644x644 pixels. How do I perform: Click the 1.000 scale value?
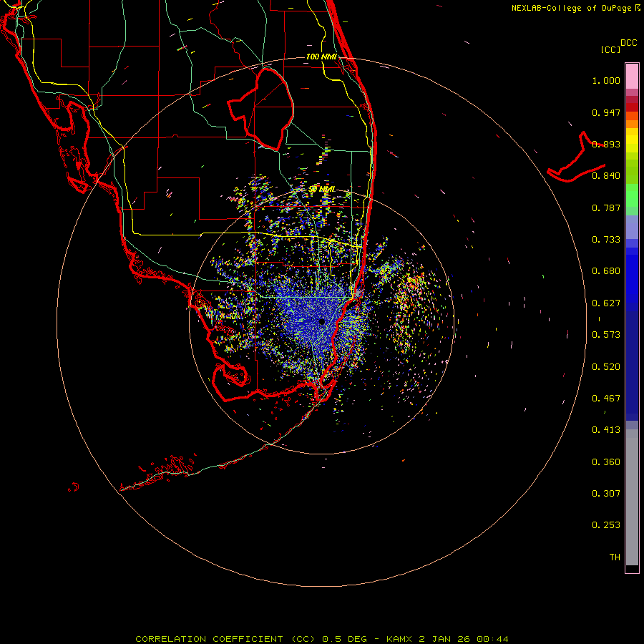(606, 80)
